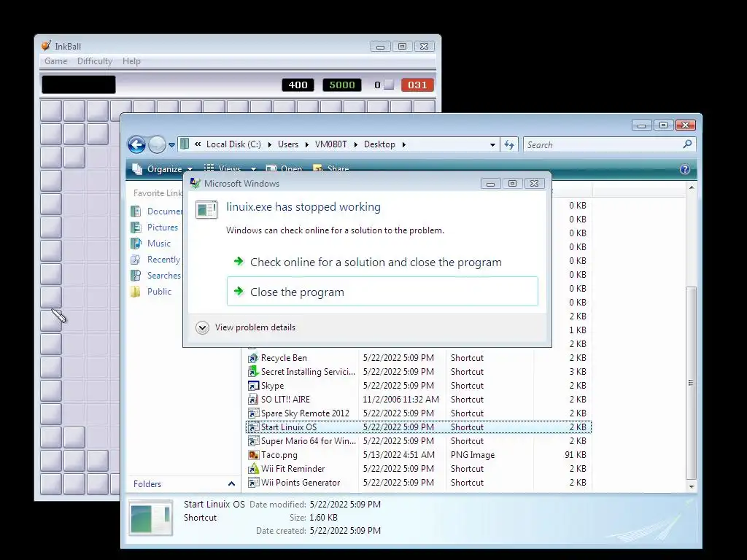Click the Taco.png date 5/13/2022 4:51 AM
This screenshot has height=560, width=747.
tap(399, 455)
